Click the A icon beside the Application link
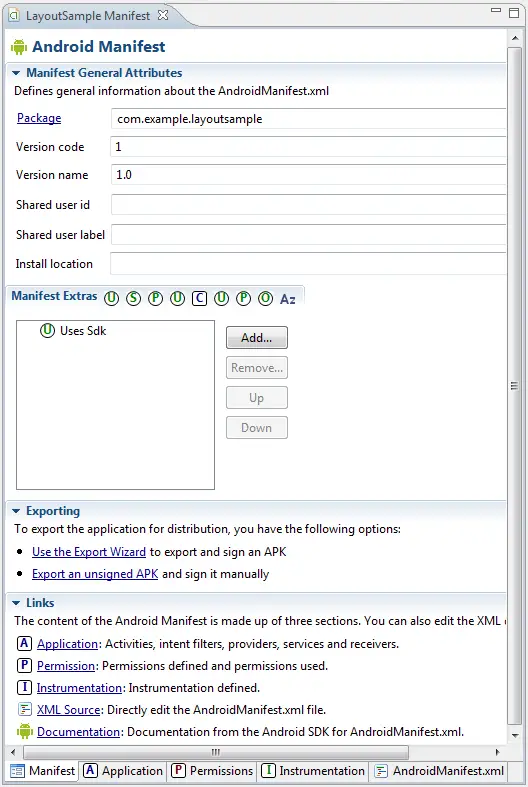Image resolution: width=528 pixels, height=787 pixels. 24,643
